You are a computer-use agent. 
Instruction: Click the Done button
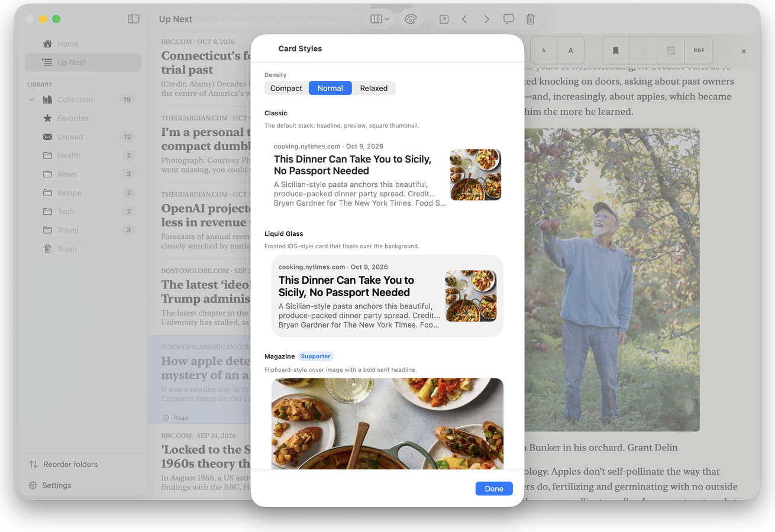click(x=494, y=489)
